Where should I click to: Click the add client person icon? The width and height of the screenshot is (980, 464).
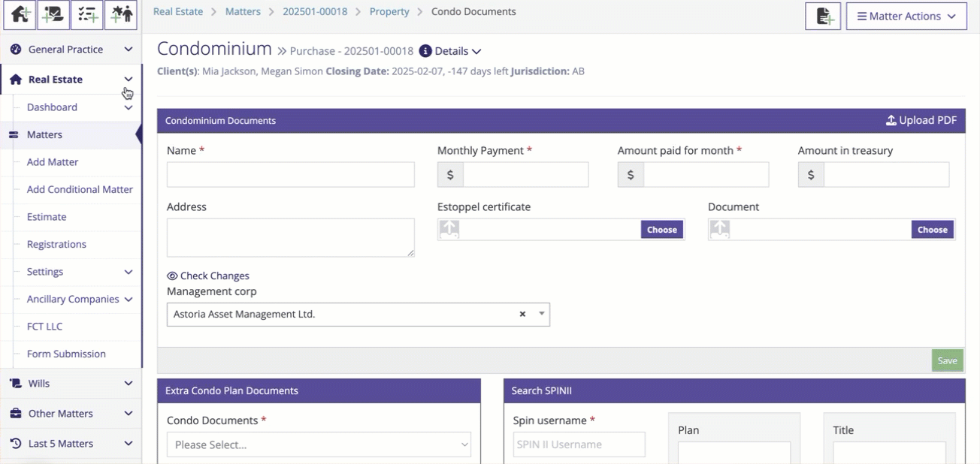coord(121,14)
